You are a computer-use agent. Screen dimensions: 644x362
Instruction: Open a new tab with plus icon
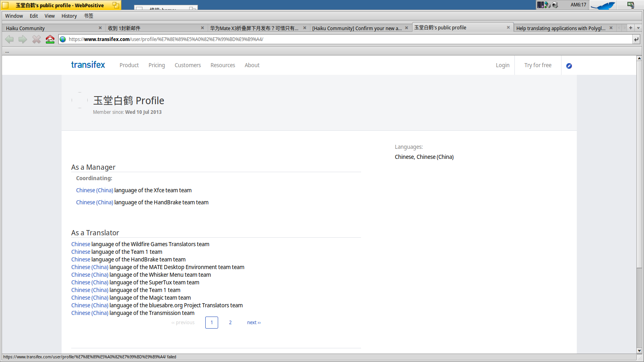631,28
